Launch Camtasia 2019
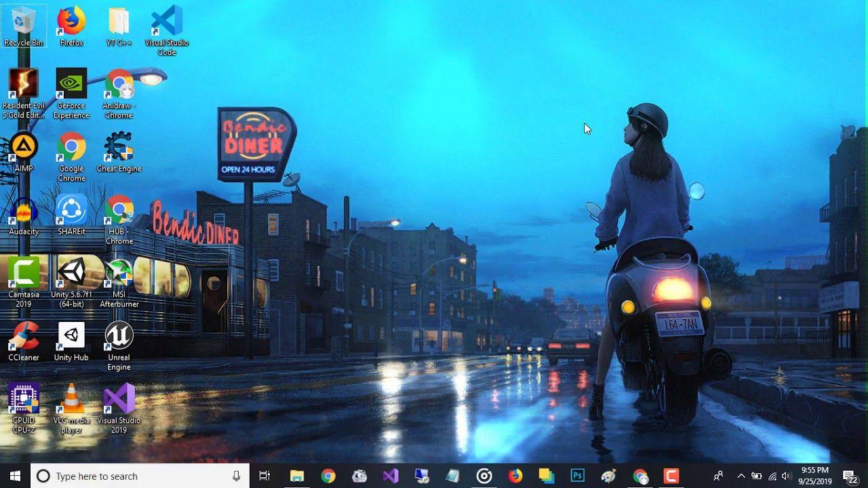868x488 pixels. click(x=23, y=271)
